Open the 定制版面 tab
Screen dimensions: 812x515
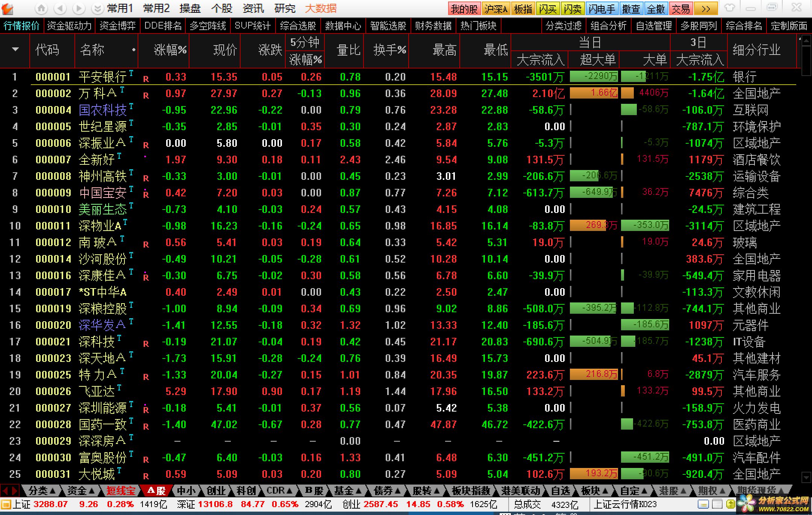(x=789, y=26)
